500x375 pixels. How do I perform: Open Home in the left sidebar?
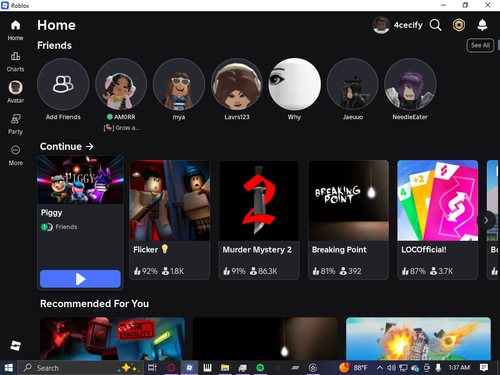tap(15, 30)
